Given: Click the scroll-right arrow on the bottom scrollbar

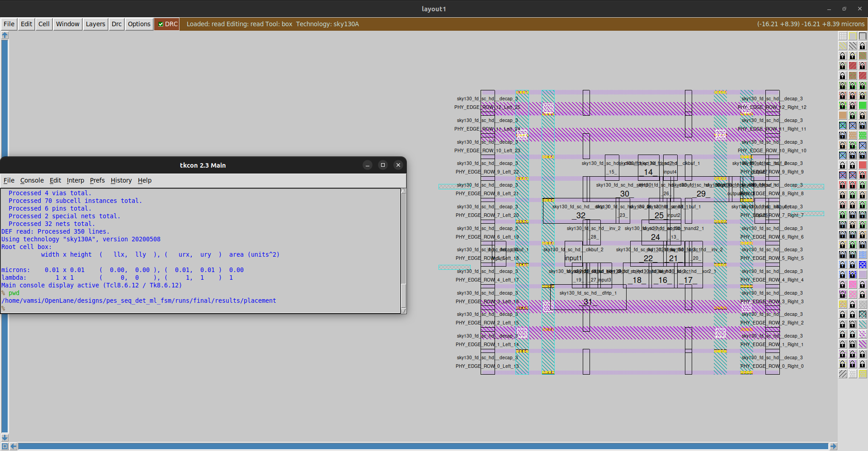Looking at the screenshot, I should point(833,446).
